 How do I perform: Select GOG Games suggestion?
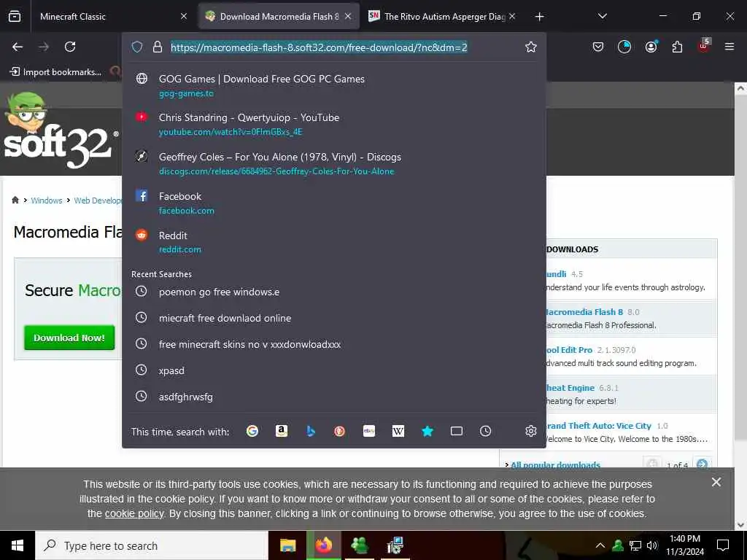tap(333, 85)
